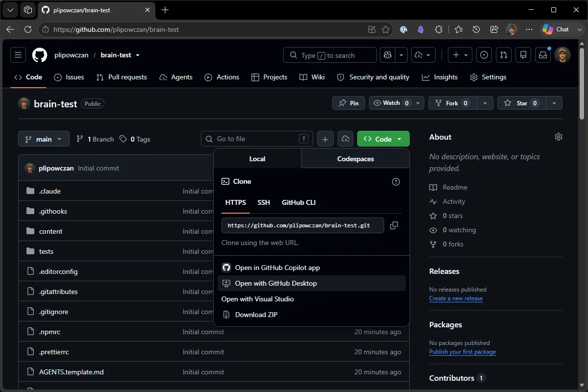
Task: Open the notifications inbox icon
Action: click(x=543, y=55)
